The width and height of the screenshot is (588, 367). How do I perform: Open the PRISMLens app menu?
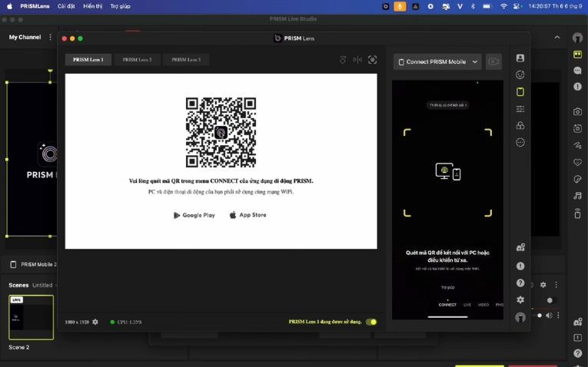pos(35,6)
